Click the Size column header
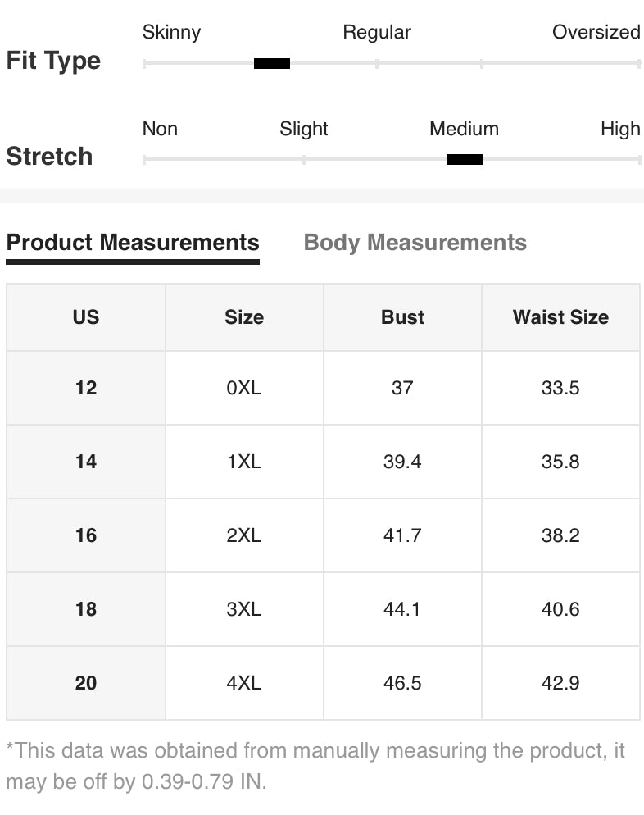The width and height of the screenshot is (644, 815). point(244,317)
